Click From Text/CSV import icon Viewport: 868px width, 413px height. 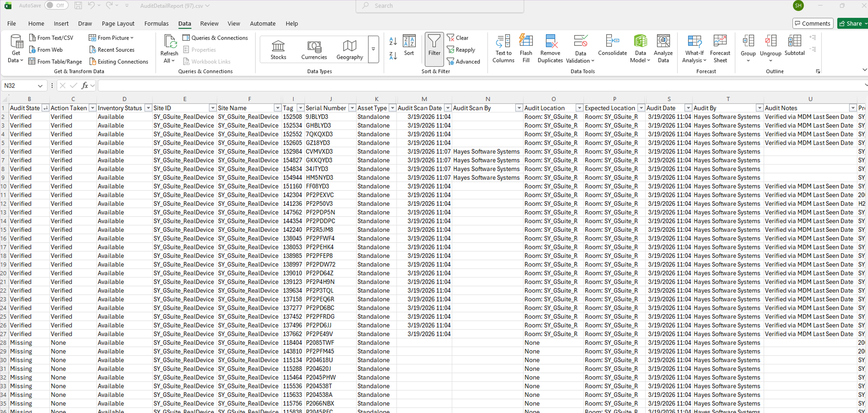click(32, 38)
